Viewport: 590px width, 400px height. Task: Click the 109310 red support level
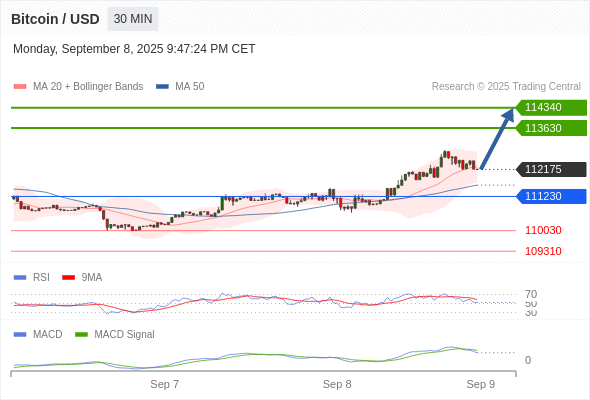pyautogui.click(x=543, y=251)
